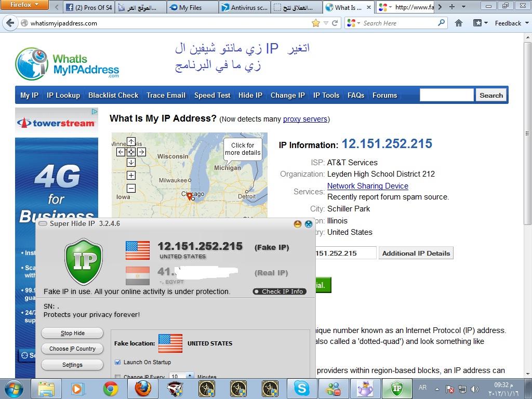Open the Feedback dropdown arrow

(x=527, y=23)
